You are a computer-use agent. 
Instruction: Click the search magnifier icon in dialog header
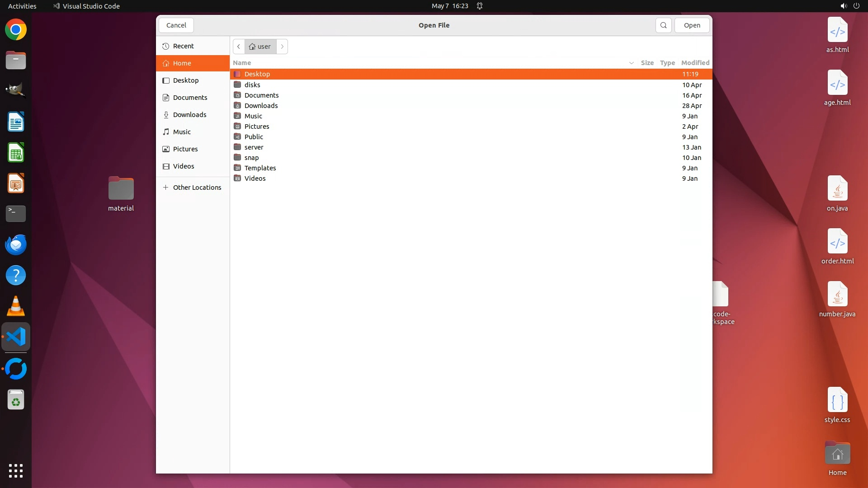(x=663, y=25)
